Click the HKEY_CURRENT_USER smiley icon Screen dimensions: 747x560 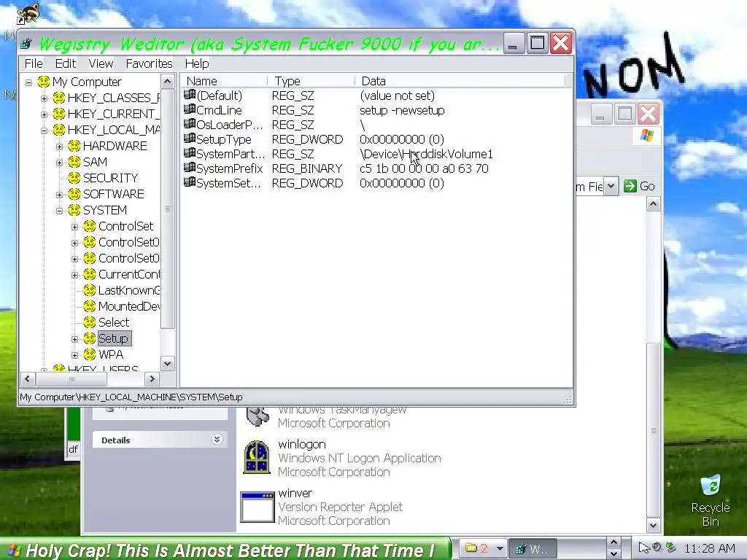pyautogui.click(x=59, y=114)
